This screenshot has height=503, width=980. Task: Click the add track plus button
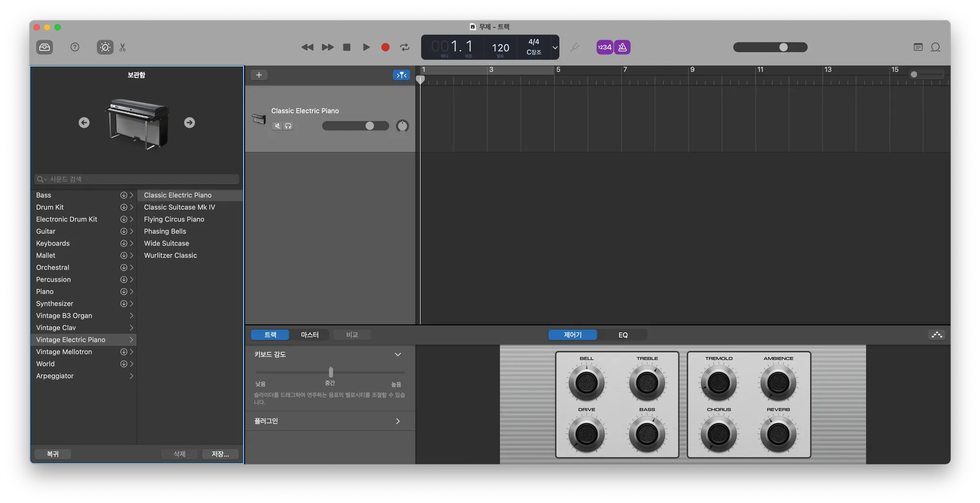tap(259, 75)
